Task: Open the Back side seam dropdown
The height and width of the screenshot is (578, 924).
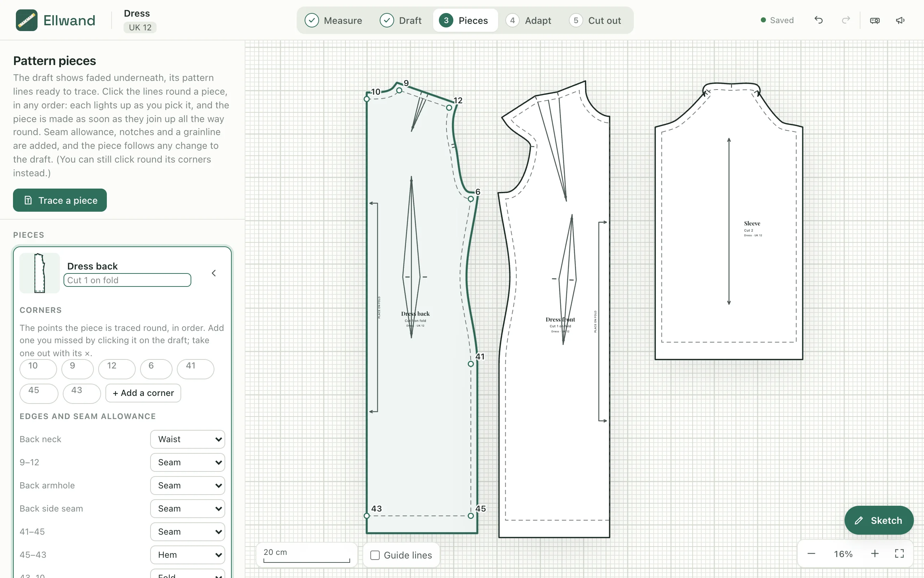Action: pos(187,508)
